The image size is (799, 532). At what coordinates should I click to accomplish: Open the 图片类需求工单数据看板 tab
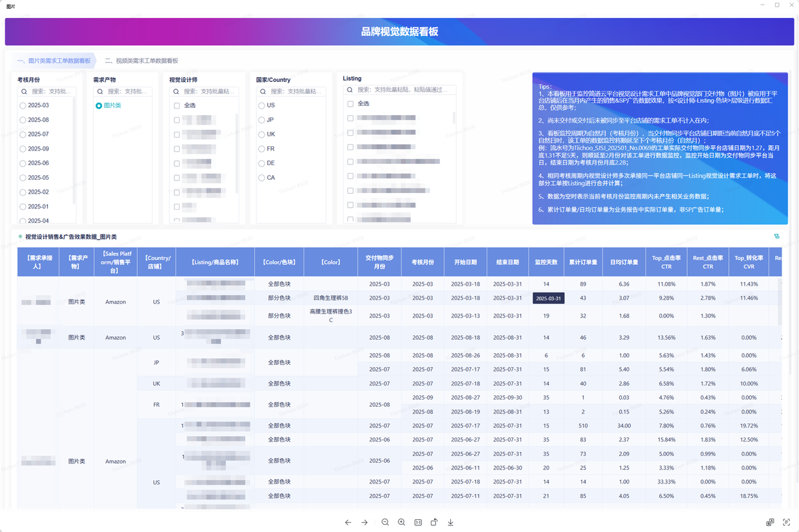tap(54, 61)
